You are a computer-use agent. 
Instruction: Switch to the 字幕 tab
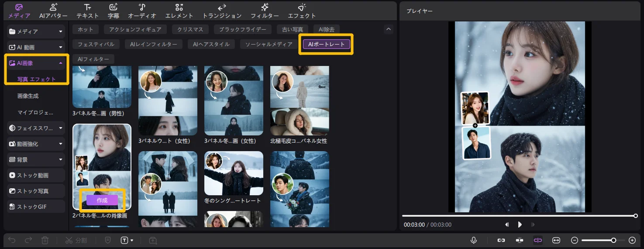[114, 11]
